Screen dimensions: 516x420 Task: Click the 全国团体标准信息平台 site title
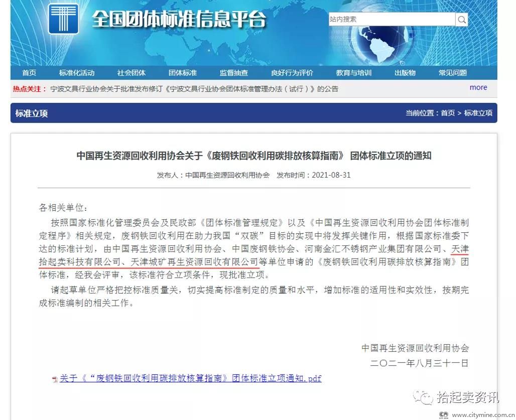tap(178, 20)
